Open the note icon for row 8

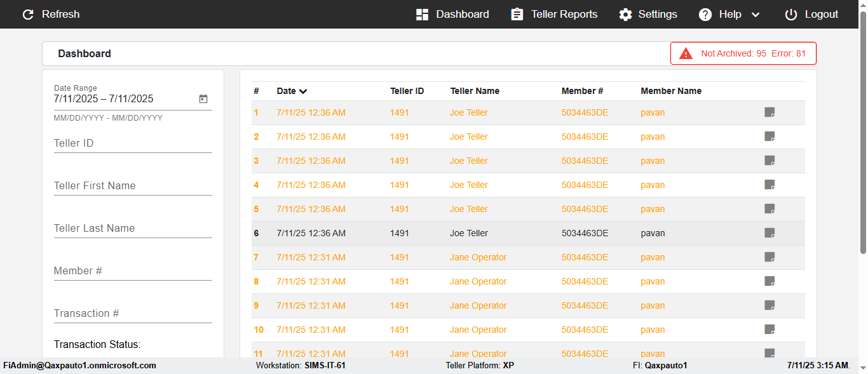pos(770,281)
